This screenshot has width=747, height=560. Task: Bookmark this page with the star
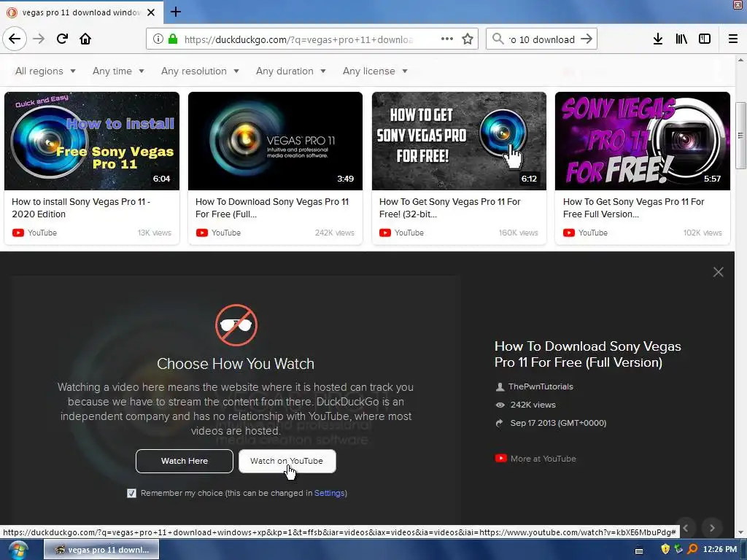point(468,39)
